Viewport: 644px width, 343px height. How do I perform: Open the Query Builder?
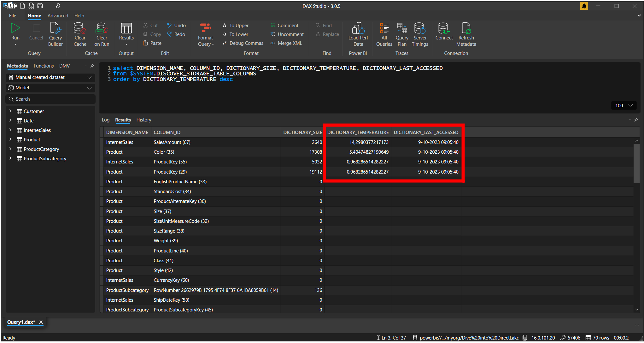pos(56,34)
